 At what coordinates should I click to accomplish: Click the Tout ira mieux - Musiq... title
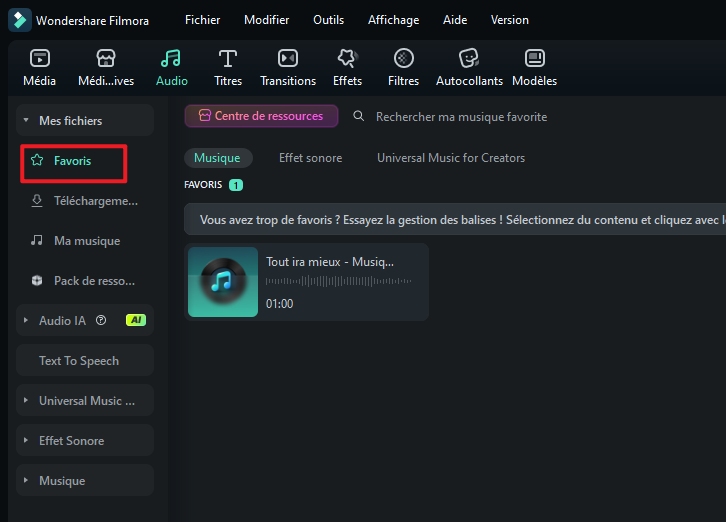330,262
